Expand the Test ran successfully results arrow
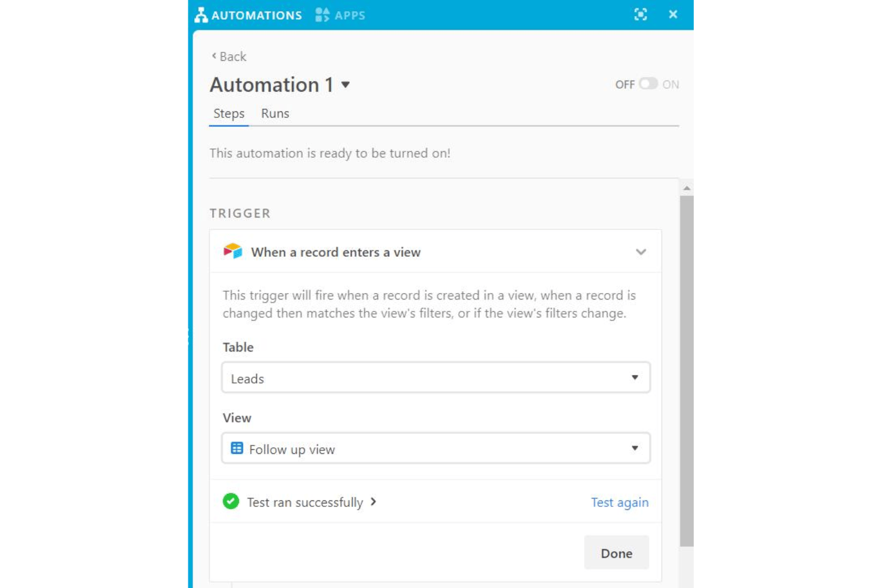The height and width of the screenshot is (588, 882). (374, 502)
